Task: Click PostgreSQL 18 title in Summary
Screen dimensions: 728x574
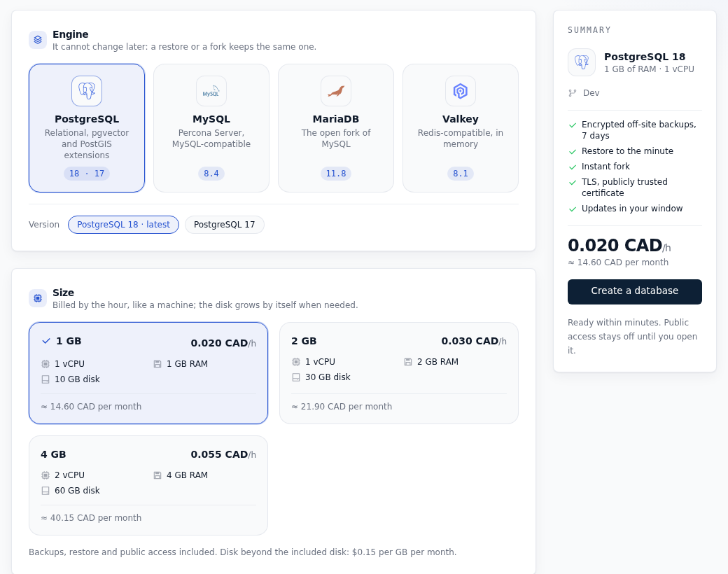Action: point(645,57)
